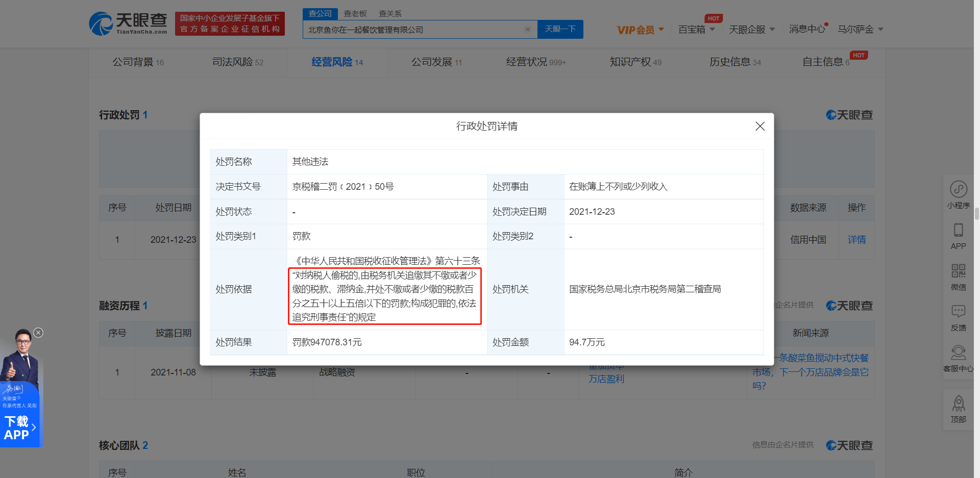Open the 百宝箱 dropdown menu
Viewport: 980px width, 478px height.
pyautogui.click(x=696, y=30)
